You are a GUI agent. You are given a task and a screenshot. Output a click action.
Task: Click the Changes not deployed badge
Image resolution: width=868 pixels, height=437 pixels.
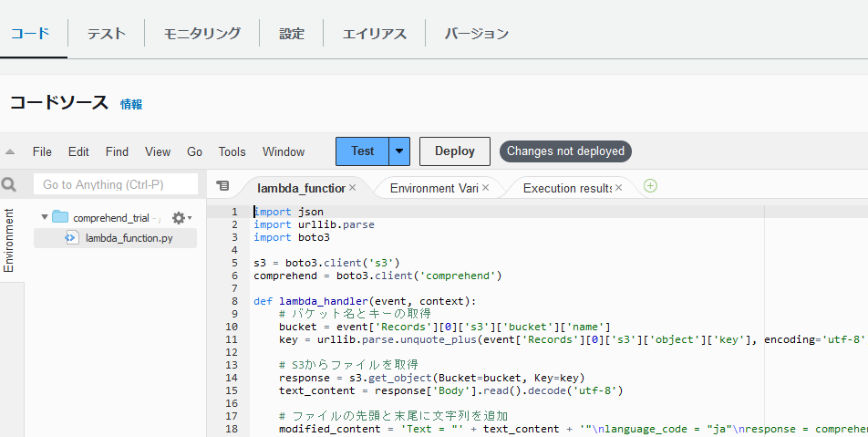[565, 151]
